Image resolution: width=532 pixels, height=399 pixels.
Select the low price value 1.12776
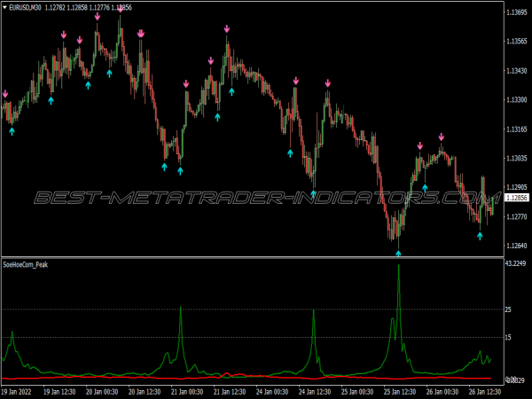[x=99, y=7]
